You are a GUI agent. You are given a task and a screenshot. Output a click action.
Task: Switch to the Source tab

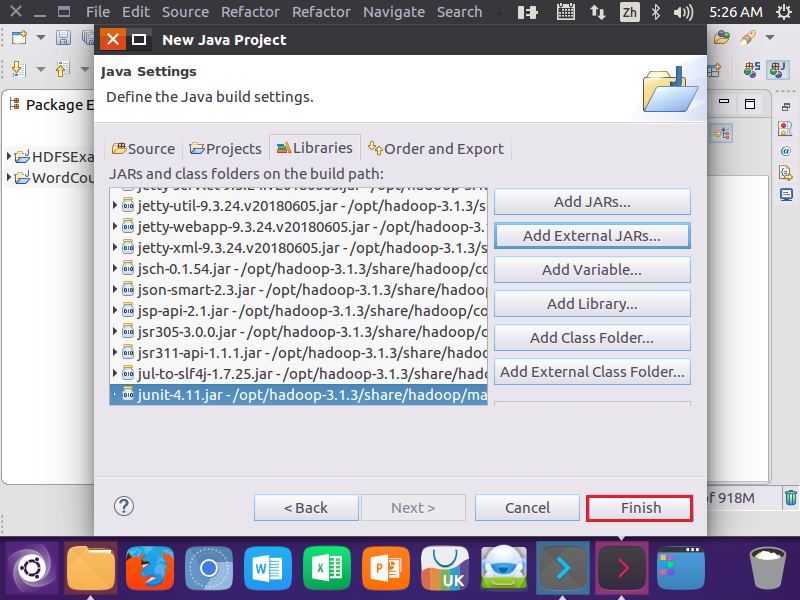point(143,148)
